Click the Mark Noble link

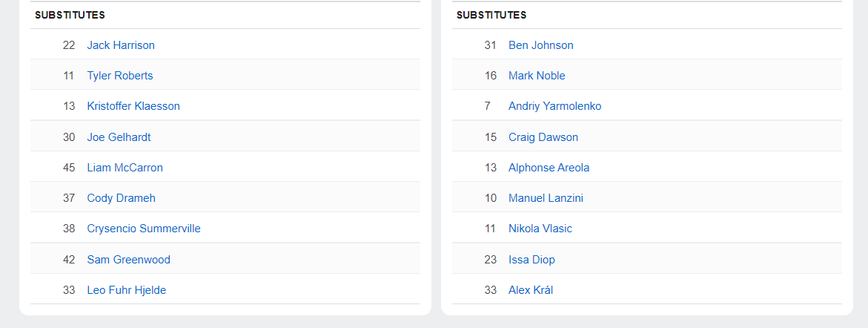click(537, 76)
